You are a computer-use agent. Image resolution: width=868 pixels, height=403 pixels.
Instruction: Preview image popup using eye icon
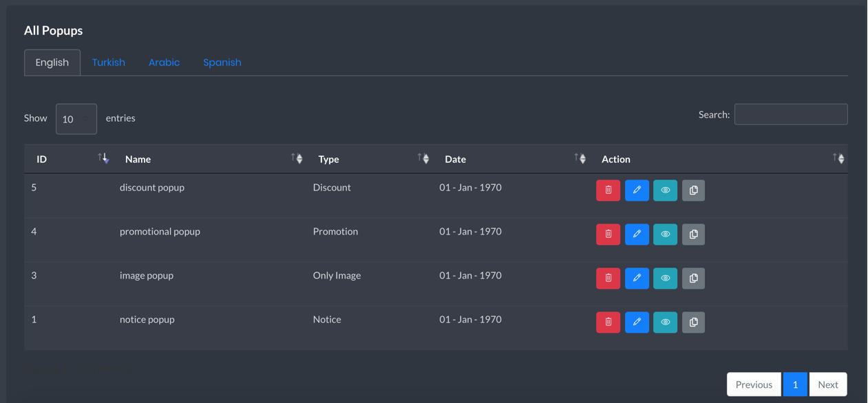pos(665,279)
